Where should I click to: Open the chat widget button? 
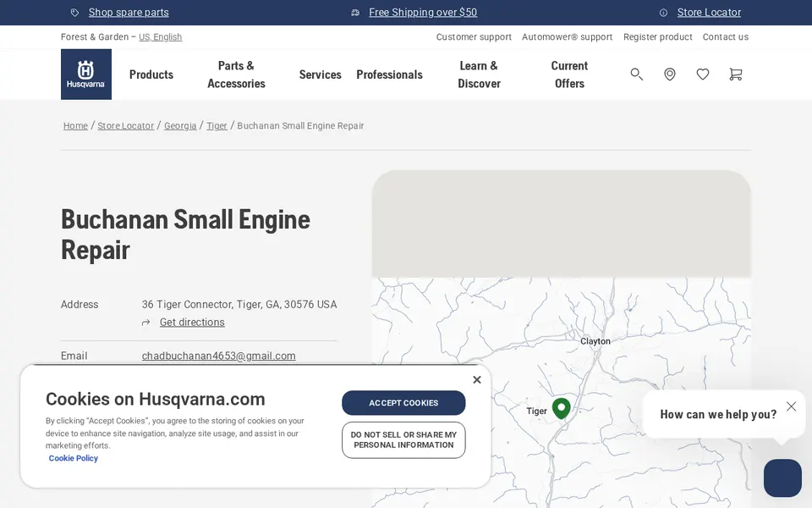782,478
